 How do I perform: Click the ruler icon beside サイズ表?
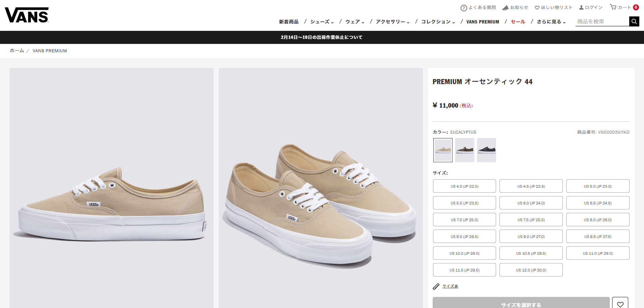pyautogui.click(x=436, y=286)
